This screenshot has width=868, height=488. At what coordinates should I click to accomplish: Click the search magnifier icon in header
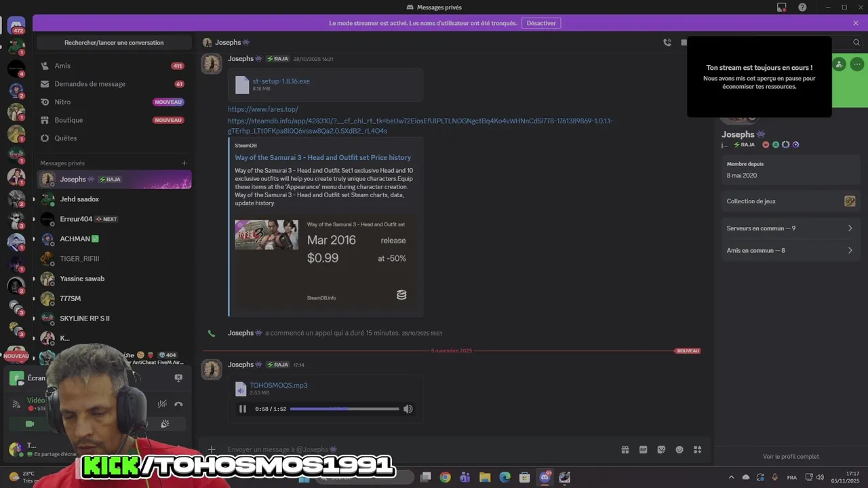click(x=856, y=42)
